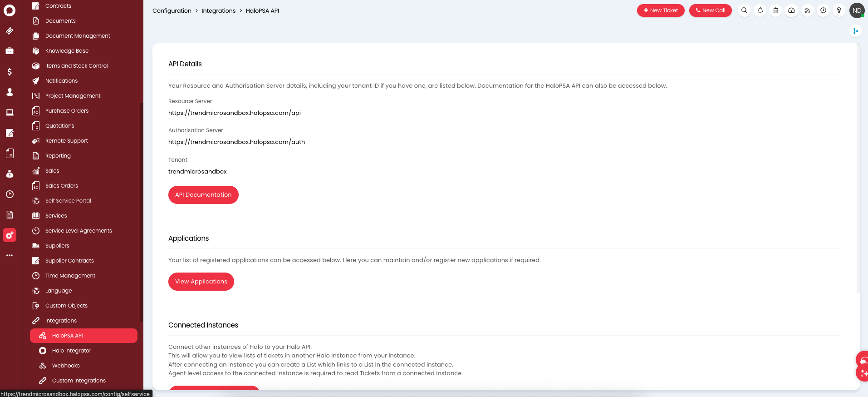Open the tickets icon in left rail
Screen dimensions: 868x397
point(10,31)
